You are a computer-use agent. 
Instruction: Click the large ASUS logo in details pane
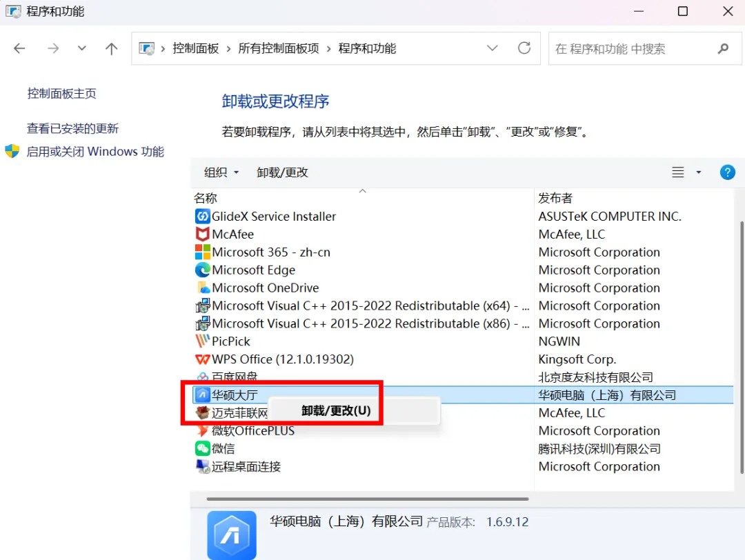tap(232, 535)
